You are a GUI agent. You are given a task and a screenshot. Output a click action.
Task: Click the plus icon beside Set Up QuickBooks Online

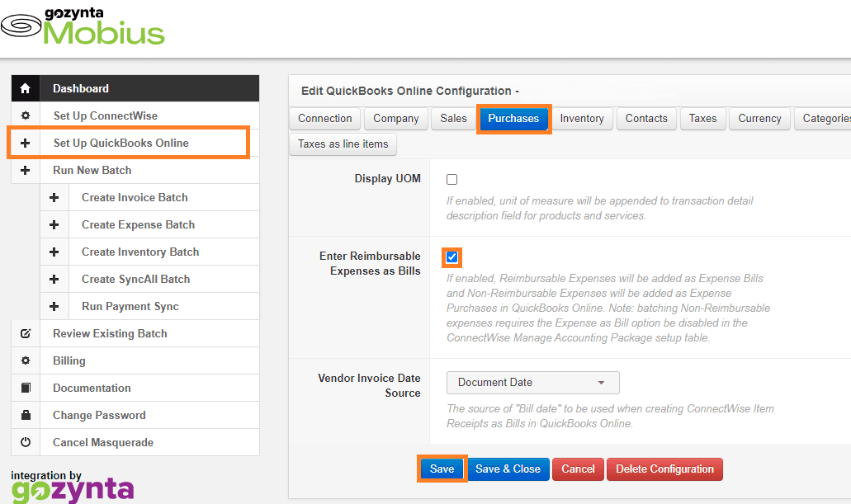click(25, 143)
